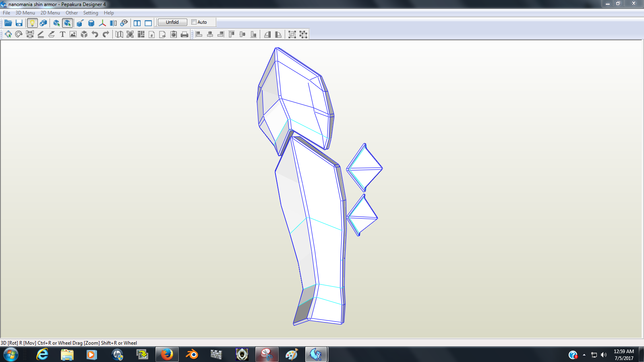Click the fit-to-frame zoom icon

tap(130, 34)
